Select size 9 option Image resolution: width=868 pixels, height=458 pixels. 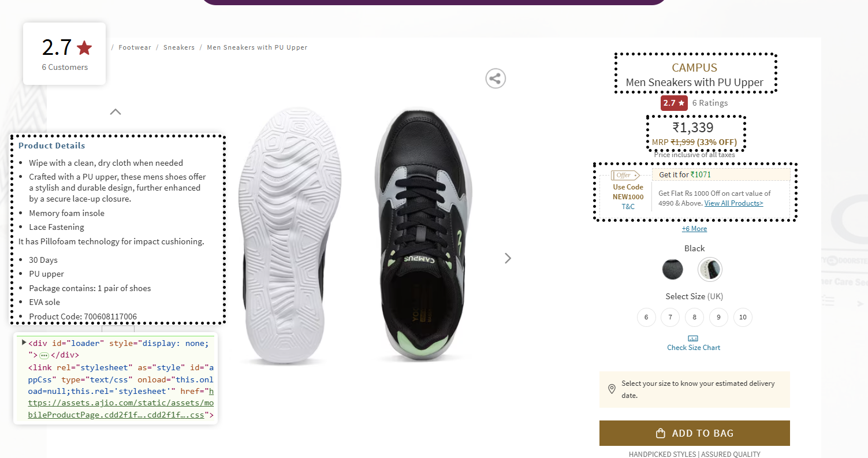[x=718, y=317]
